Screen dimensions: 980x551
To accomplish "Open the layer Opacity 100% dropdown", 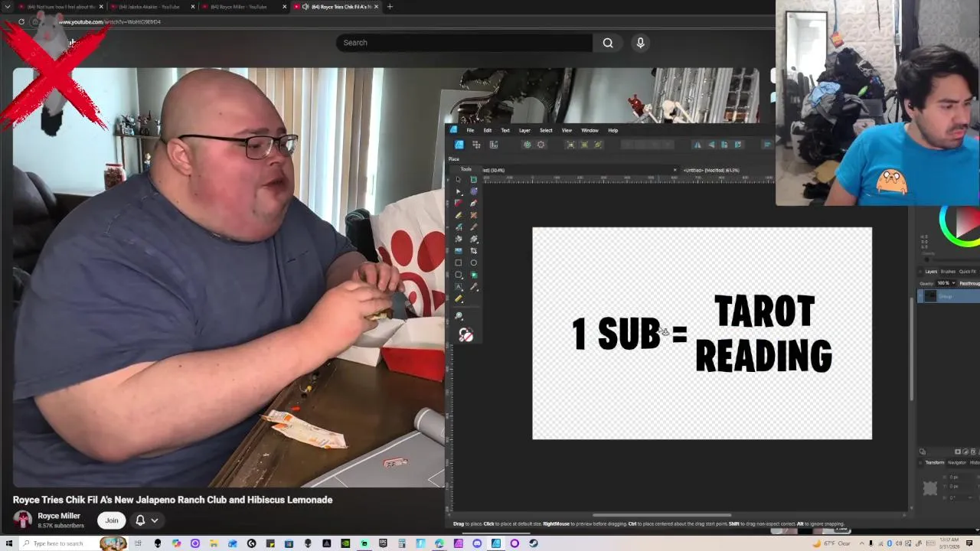I will pos(947,283).
